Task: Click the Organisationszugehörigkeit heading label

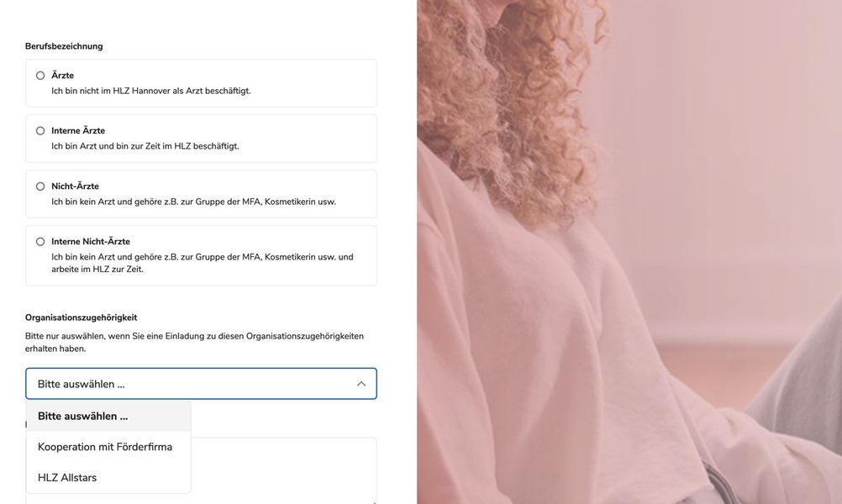Action: (x=81, y=318)
